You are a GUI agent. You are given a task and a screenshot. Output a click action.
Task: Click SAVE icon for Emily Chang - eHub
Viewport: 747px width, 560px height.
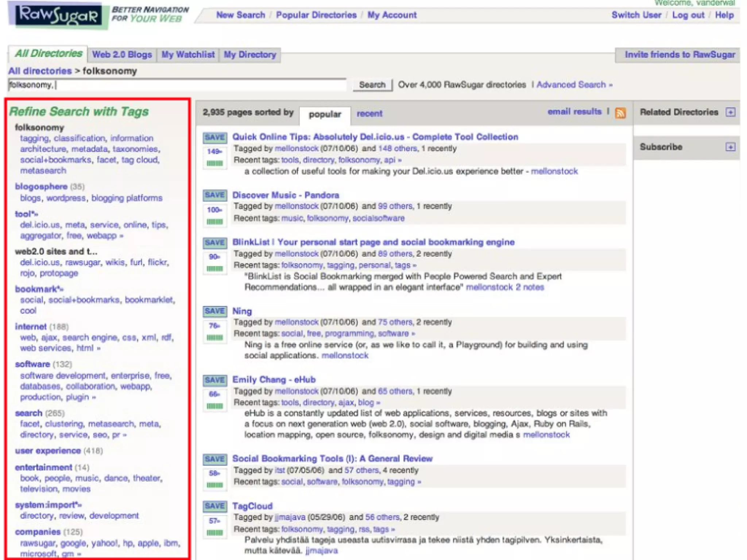[x=214, y=380]
